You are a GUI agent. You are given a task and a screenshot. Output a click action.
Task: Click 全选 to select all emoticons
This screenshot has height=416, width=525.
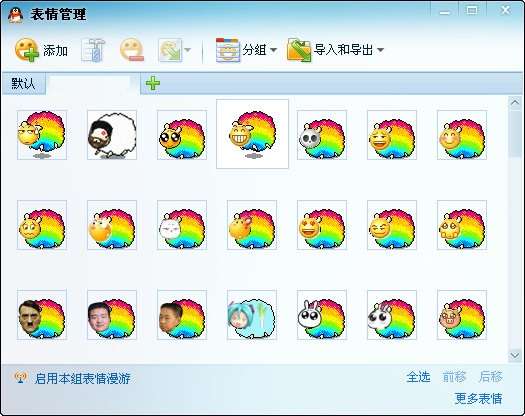(x=418, y=377)
